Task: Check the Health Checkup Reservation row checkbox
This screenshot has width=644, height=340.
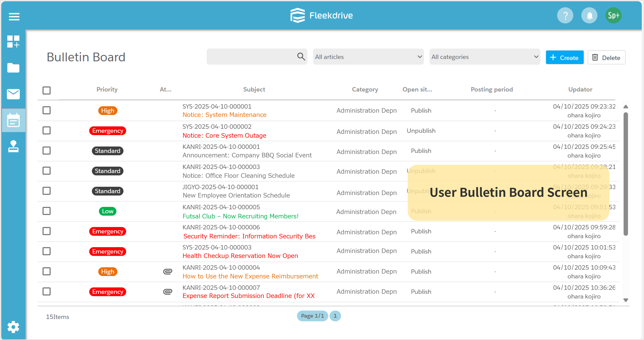Action: [46, 251]
